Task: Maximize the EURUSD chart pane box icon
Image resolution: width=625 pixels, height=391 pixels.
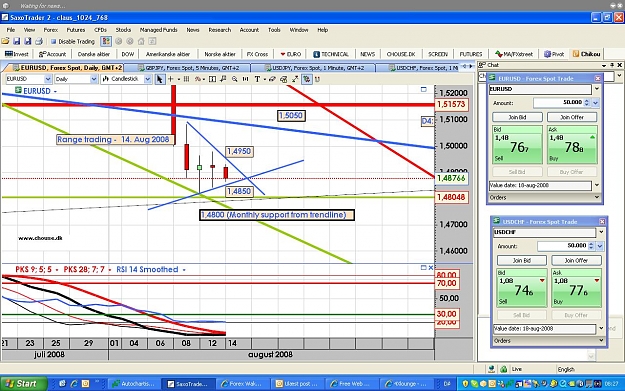Action: pyautogui.click(x=423, y=90)
